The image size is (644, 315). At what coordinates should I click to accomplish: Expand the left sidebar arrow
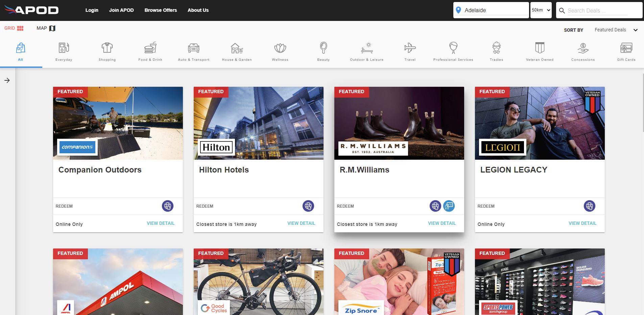click(7, 80)
